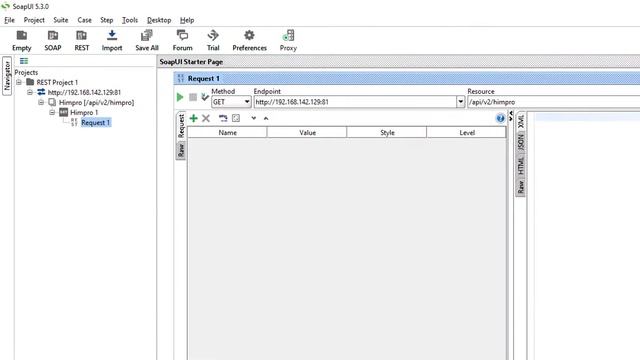The height and width of the screenshot is (360, 640).
Task: Select Himpro [/api/v2/himpro] tree item
Action: click(96, 102)
